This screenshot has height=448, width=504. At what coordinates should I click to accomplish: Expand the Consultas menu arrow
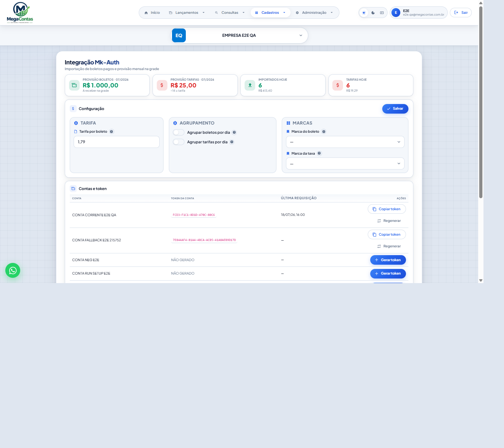[x=244, y=13]
